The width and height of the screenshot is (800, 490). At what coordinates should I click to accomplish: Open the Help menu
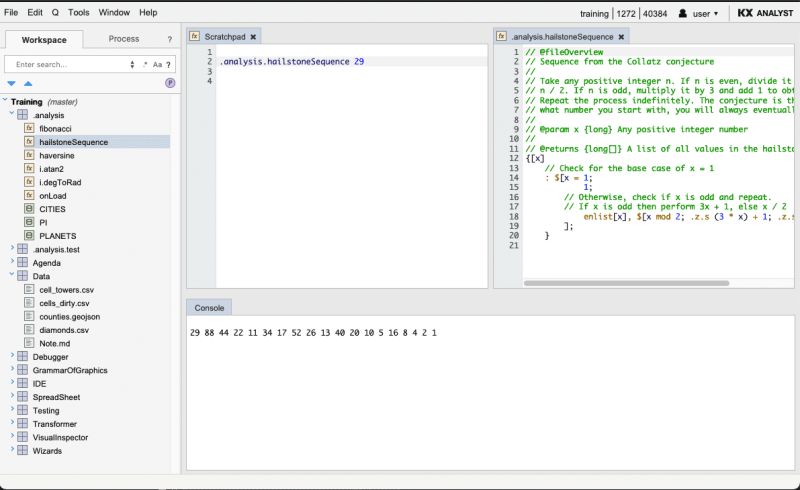pos(148,12)
